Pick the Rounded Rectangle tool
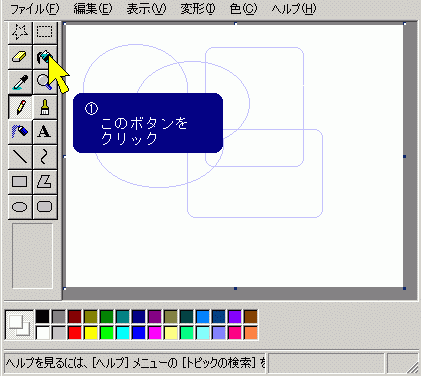The image size is (421, 376). (45, 207)
